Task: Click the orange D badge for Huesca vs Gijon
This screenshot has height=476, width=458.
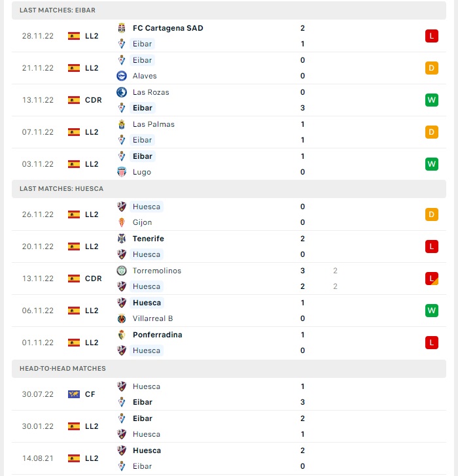Action: coord(432,214)
